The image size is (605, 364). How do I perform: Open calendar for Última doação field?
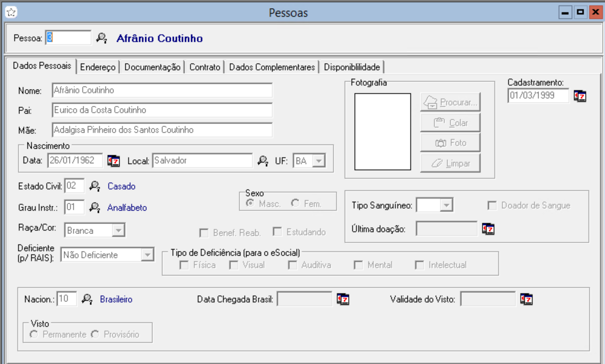coord(488,229)
